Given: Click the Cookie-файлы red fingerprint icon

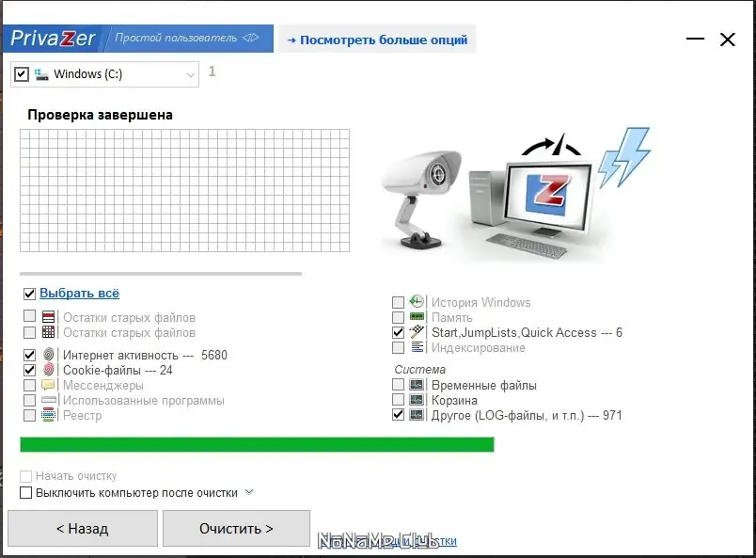Looking at the screenshot, I should pyautogui.click(x=48, y=370).
